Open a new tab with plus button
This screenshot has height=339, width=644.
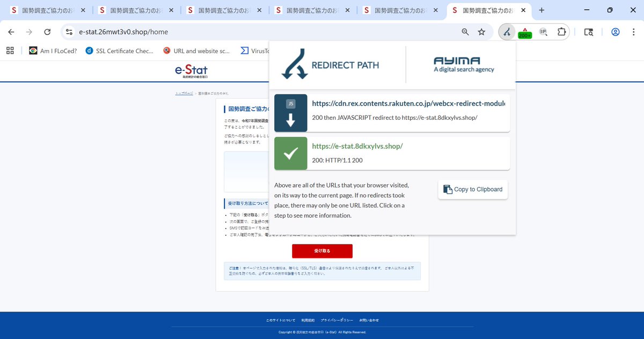(x=541, y=10)
